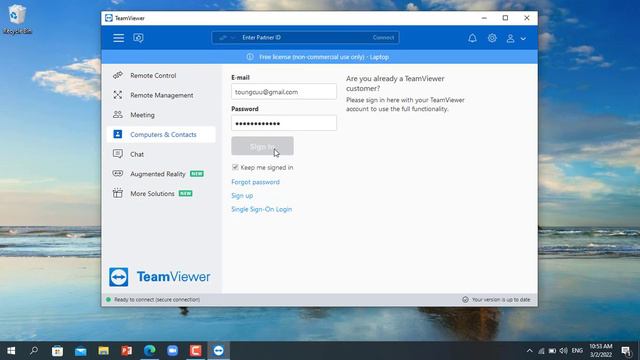Click the E-mail input field
Viewport: 640px width, 360px height.
(284, 92)
